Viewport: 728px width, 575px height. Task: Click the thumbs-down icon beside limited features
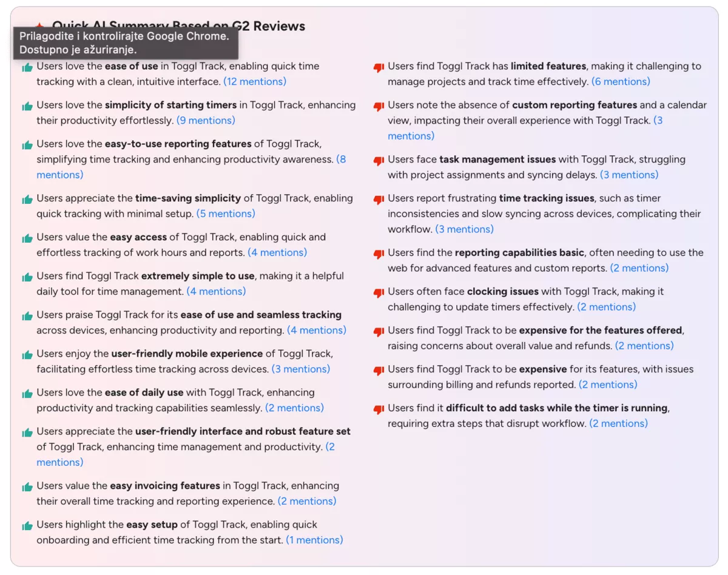[378, 67]
